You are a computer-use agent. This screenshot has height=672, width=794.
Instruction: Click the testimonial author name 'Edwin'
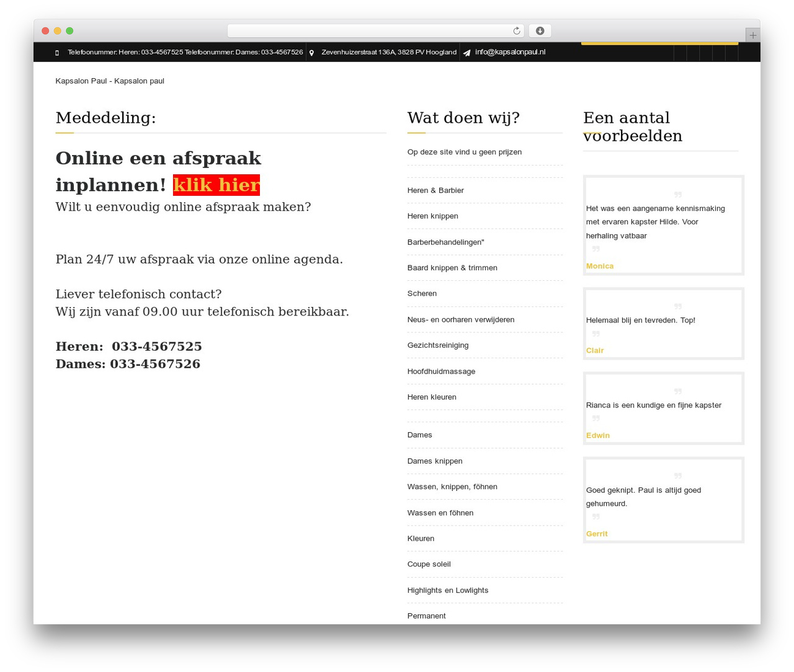(598, 436)
